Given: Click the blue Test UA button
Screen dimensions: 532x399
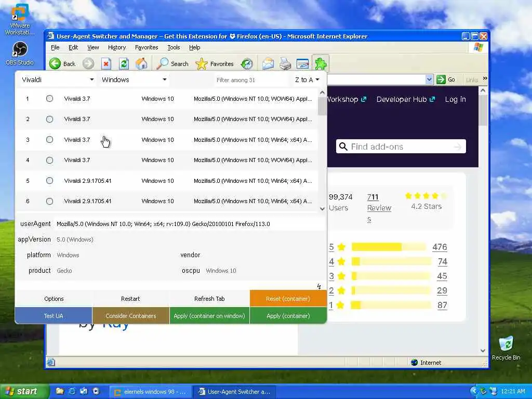Looking at the screenshot, I should (54, 315).
